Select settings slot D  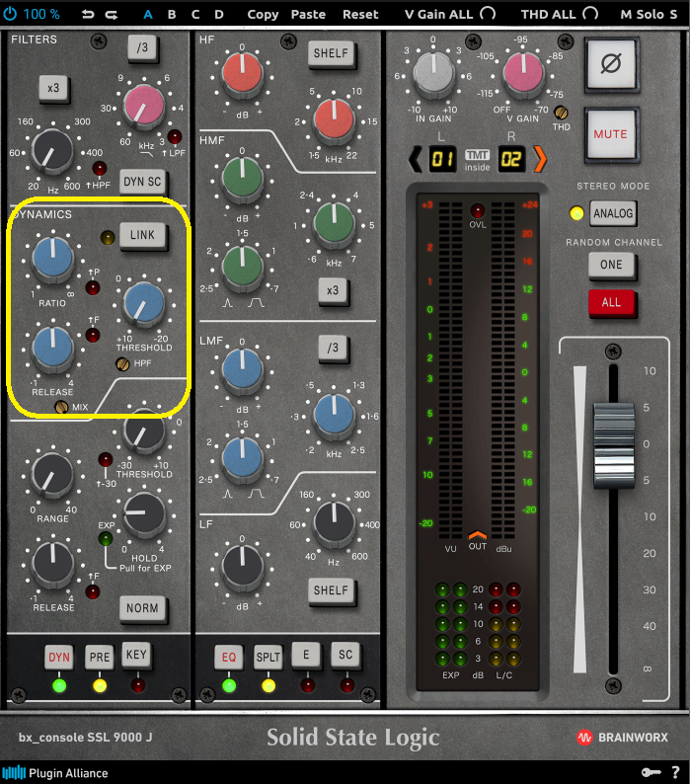pyautogui.click(x=219, y=15)
